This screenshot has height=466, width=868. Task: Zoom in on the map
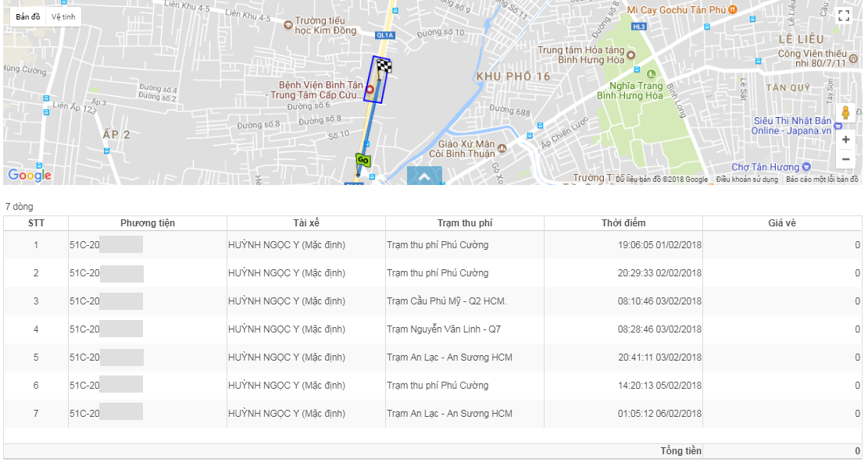(x=845, y=140)
